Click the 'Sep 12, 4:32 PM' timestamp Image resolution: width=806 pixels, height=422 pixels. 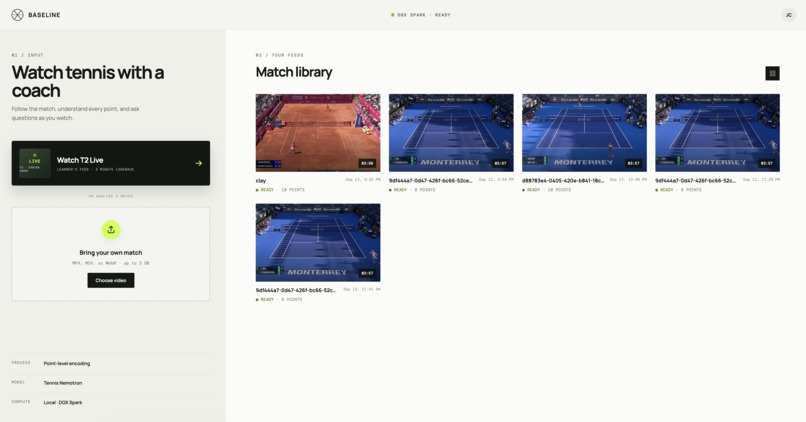[x=363, y=180]
